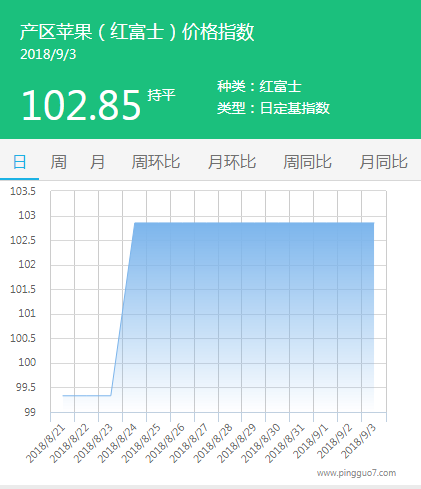Switch to the 周 weekly tab

tap(58, 162)
